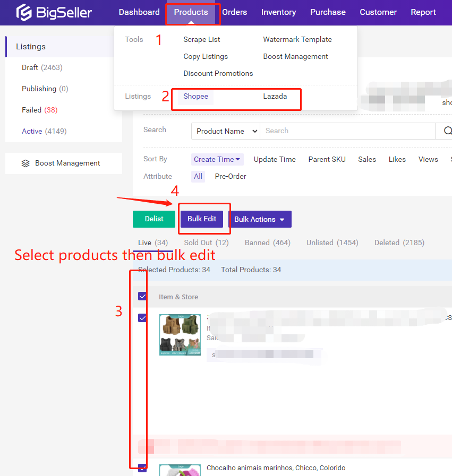Click into the product Search field
452x476 pixels.
click(347, 131)
